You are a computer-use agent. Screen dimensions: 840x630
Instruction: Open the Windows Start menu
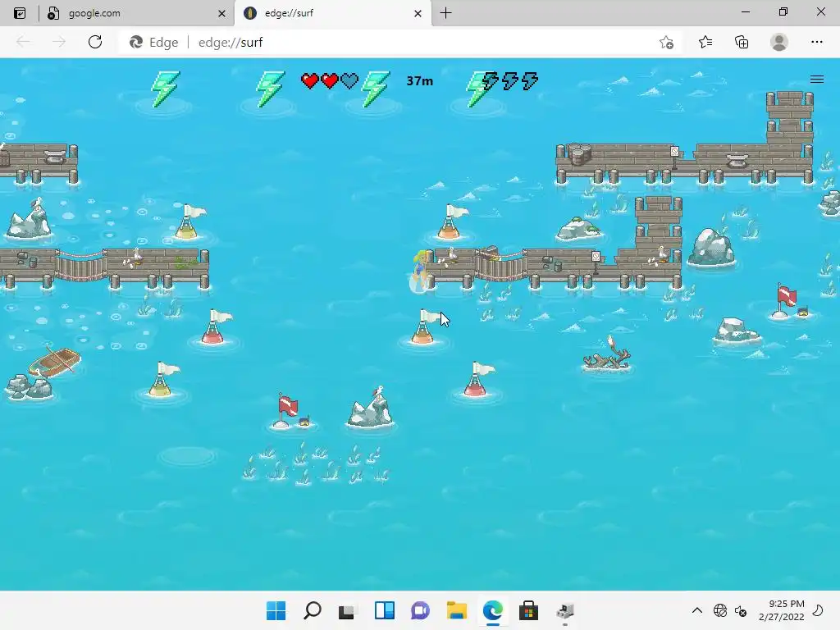point(276,610)
